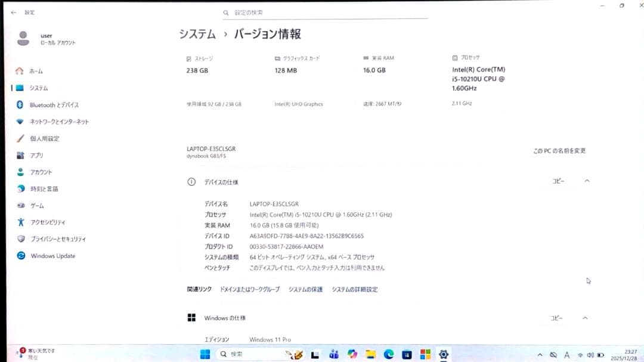
Task: Click the Windows Start button
Action: (205, 354)
